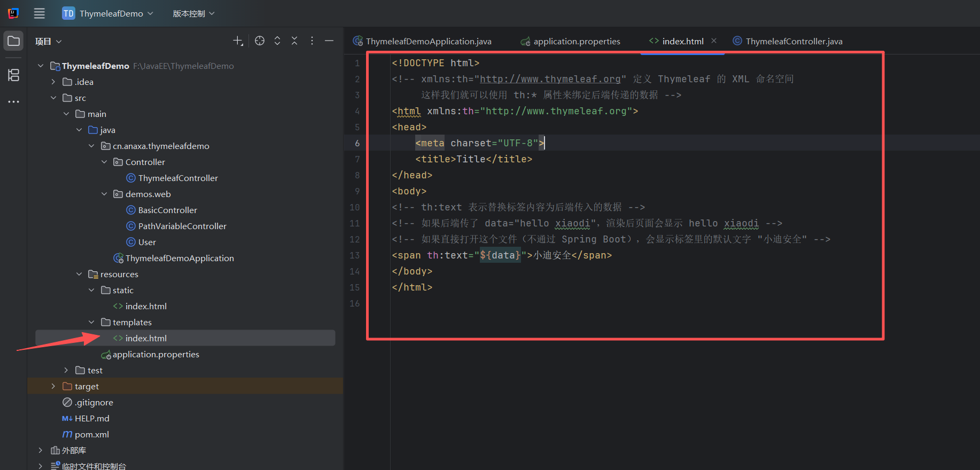Select PathVariableController class in tree

(182, 226)
